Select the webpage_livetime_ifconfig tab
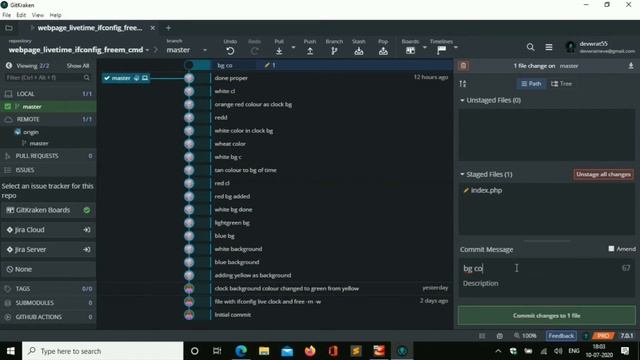The height and width of the screenshot is (360, 640). pyautogui.click(x=90, y=28)
